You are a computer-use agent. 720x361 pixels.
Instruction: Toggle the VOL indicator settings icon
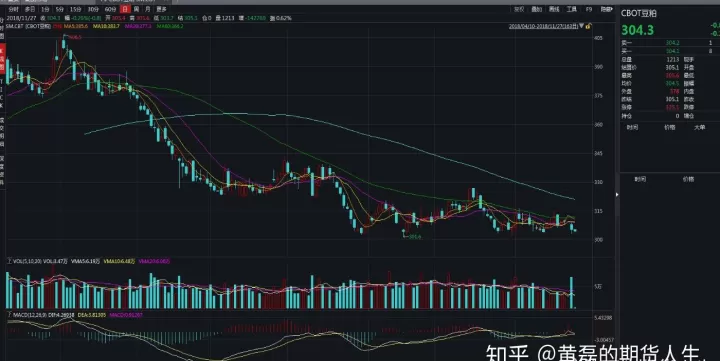(9, 261)
